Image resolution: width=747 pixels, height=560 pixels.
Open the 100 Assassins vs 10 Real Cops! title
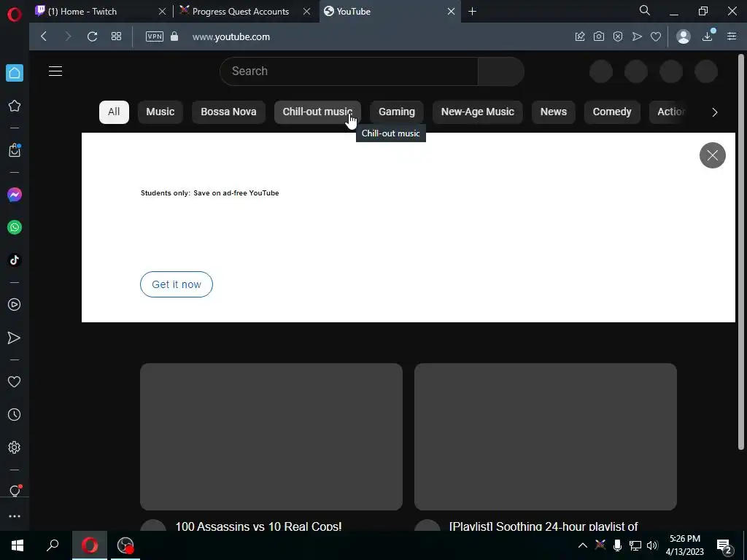click(258, 526)
